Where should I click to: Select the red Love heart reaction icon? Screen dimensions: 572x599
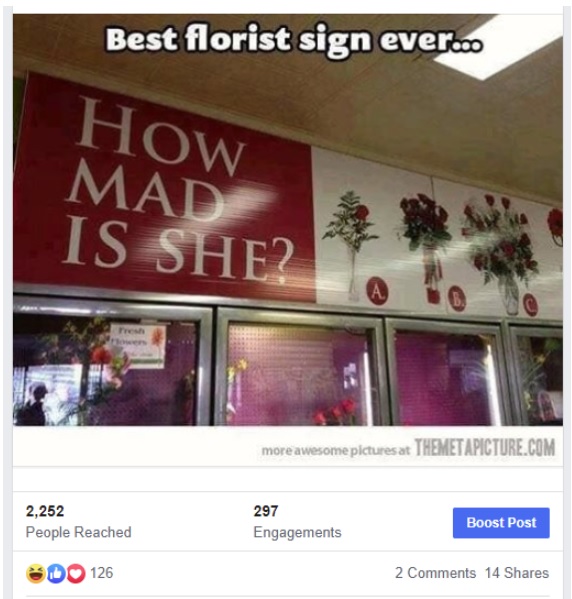pyautogui.click(x=76, y=573)
